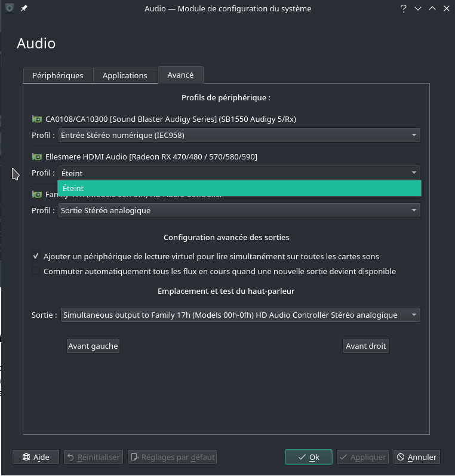Open the Sound Blaster Profil dropdown
The height and width of the screenshot is (476, 455).
tap(239, 136)
